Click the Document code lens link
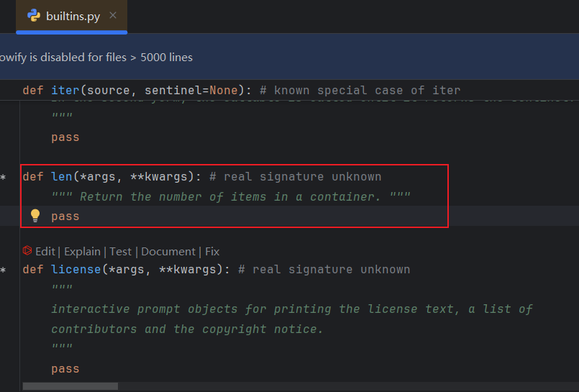 pyautogui.click(x=168, y=252)
